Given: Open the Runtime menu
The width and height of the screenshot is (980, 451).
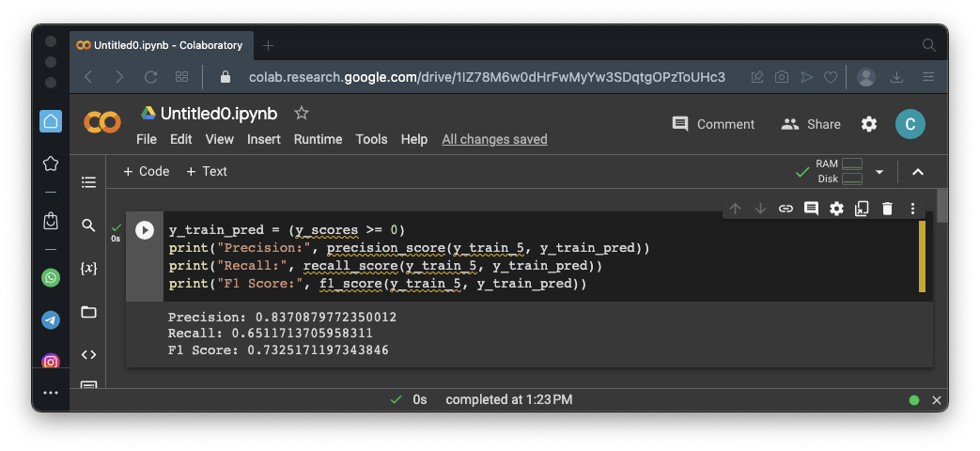Looking at the screenshot, I should (x=318, y=139).
